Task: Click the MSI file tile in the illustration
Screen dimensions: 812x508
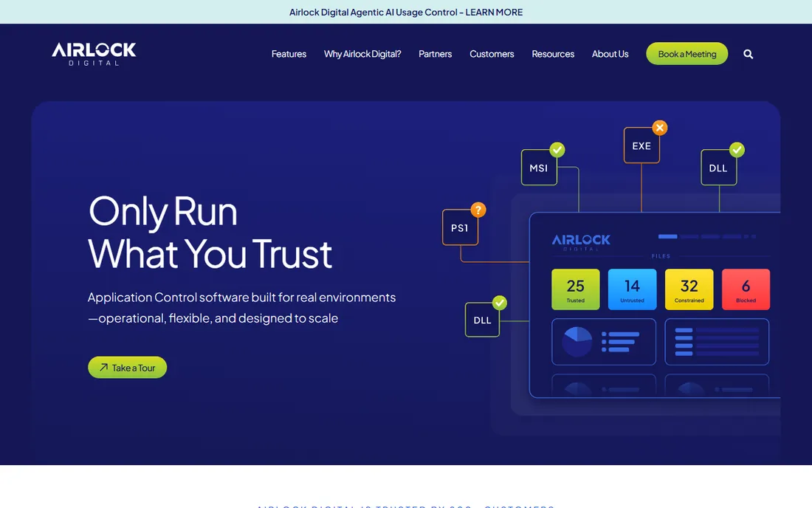Action: (539, 168)
